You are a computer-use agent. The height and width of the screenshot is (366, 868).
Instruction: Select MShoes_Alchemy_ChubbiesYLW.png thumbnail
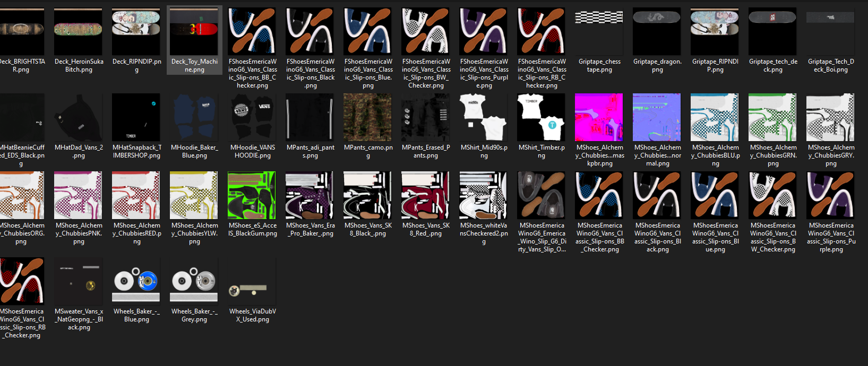coord(194,196)
